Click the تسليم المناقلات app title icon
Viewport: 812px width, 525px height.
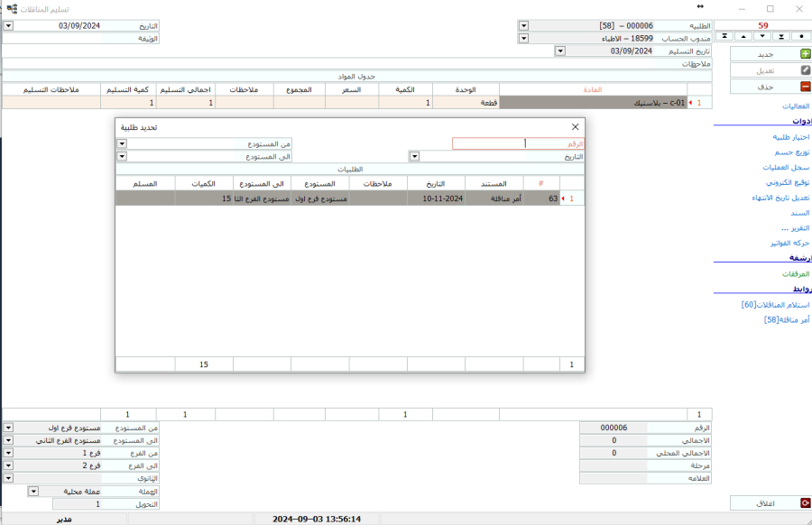[12, 9]
